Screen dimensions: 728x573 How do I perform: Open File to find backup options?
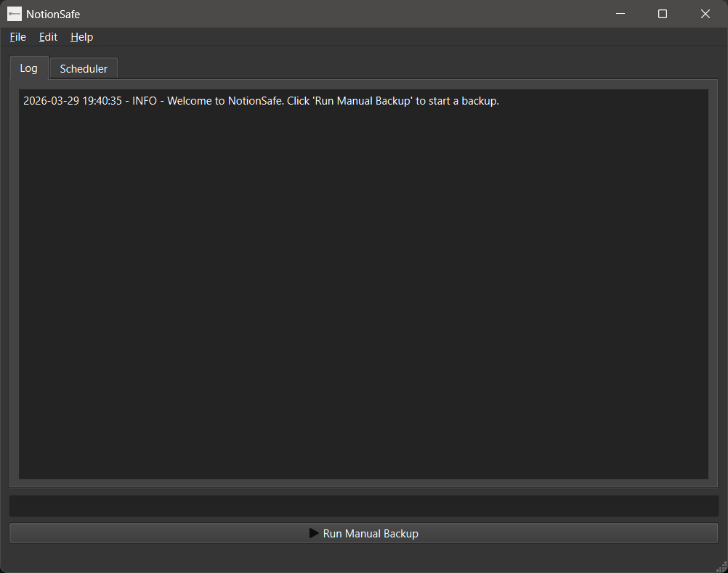pos(17,37)
